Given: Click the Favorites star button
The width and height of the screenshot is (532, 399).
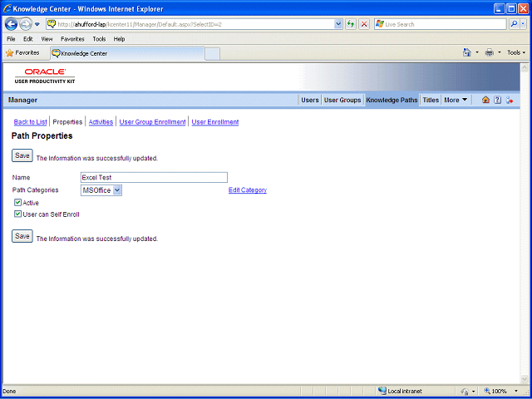Looking at the screenshot, I should [x=22, y=53].
